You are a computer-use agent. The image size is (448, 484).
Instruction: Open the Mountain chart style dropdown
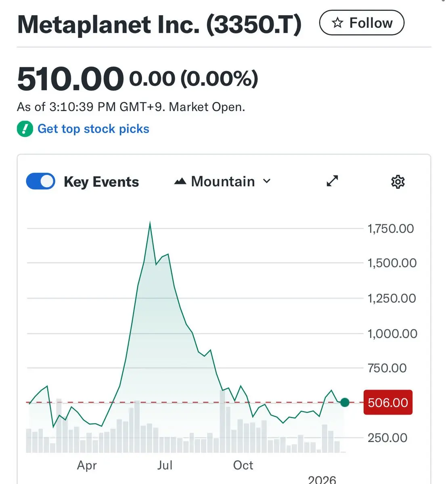(x=222, y=181)
